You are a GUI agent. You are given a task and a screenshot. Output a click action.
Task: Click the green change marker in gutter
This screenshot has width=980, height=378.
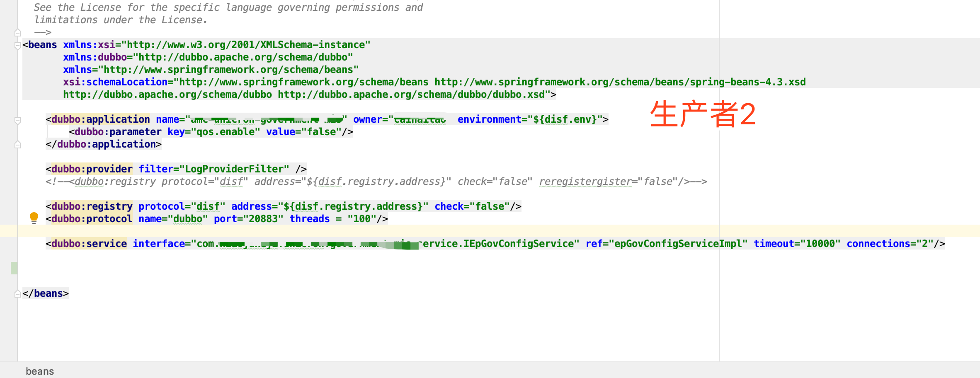(14, 268)
